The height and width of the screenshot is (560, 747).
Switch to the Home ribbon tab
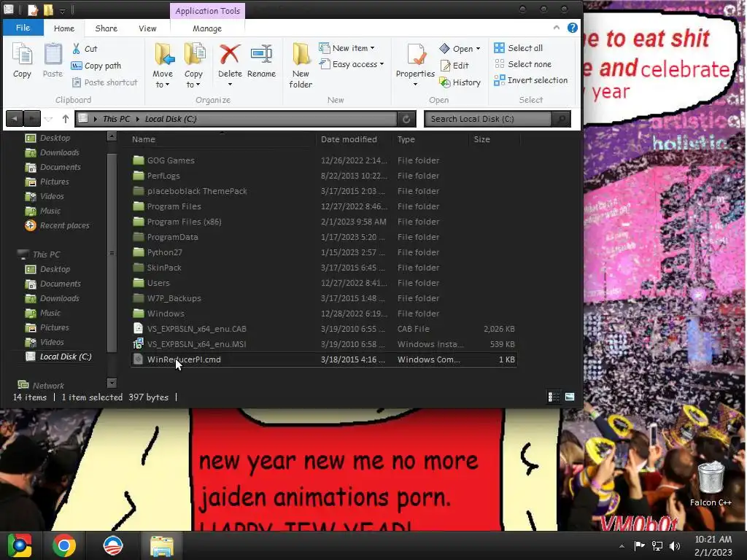click(64, 28)
